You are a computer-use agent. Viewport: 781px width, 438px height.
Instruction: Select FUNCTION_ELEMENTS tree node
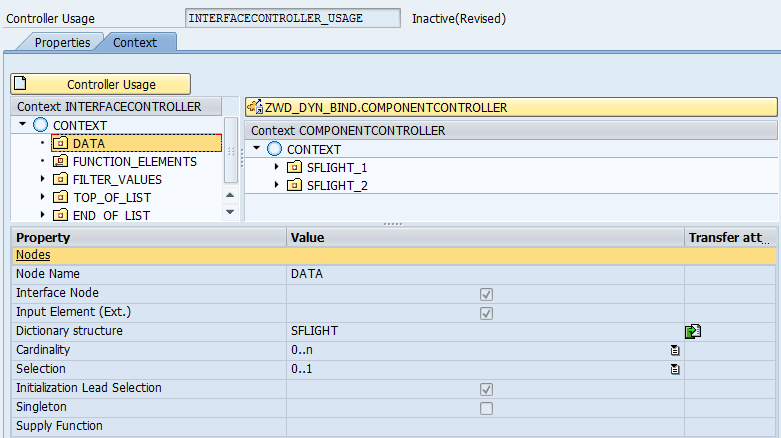point(134,161)
